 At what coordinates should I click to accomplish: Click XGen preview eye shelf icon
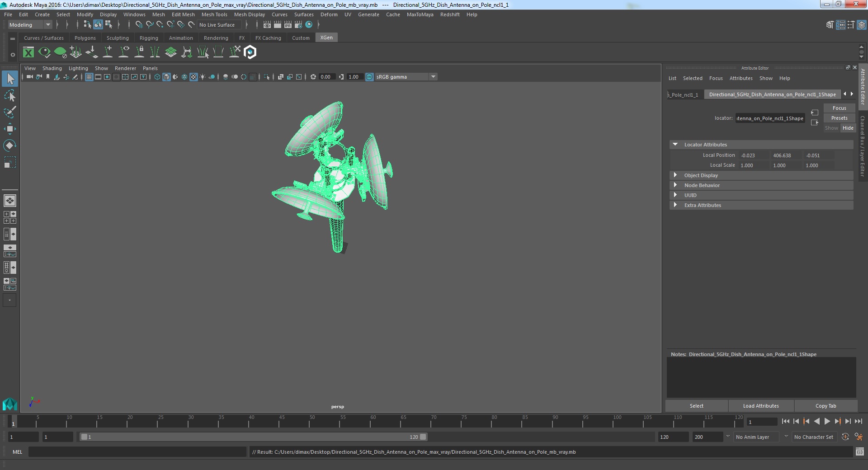tap(44, 52)
